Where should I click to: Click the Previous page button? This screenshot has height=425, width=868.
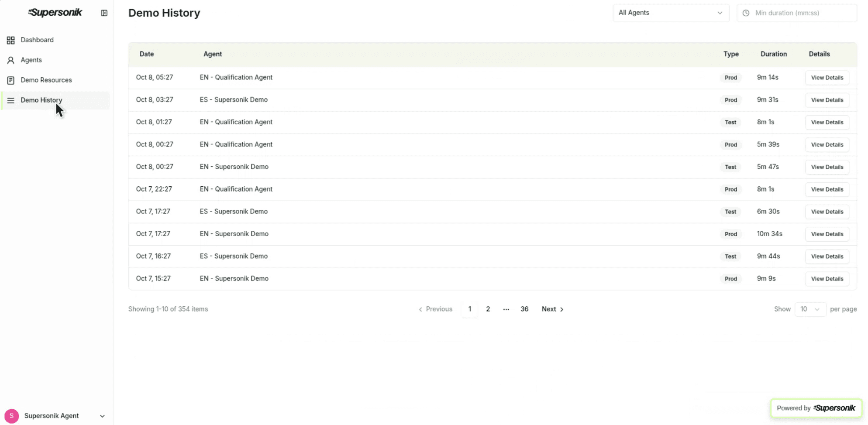(435, 309)
